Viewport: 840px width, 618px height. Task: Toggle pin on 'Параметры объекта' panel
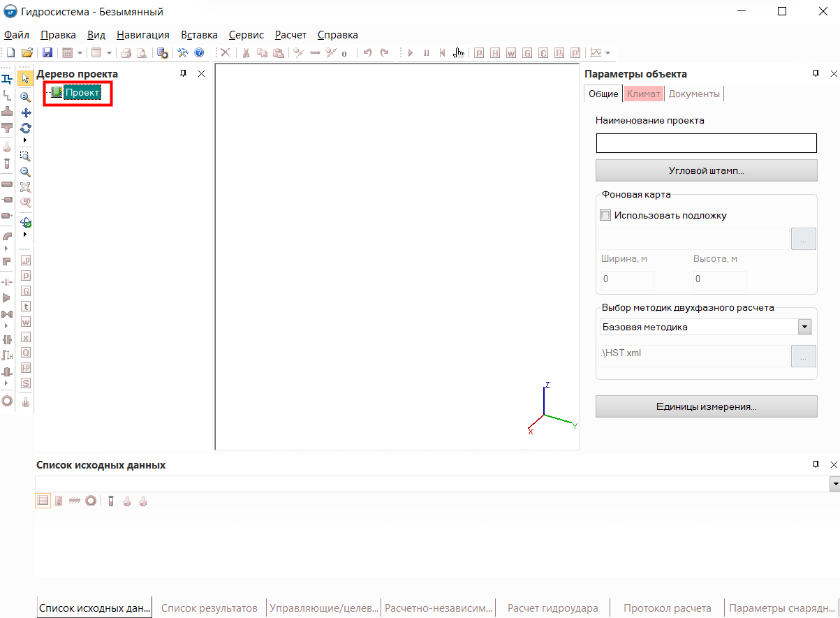[815, 74]
